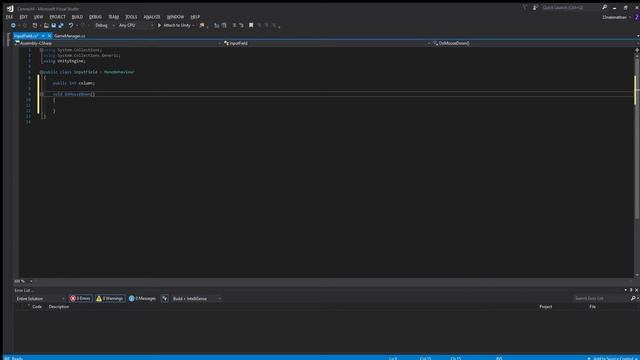Pin the InputField.cs tab
Screen dimensions: 640x360
(x=43, y=36)
